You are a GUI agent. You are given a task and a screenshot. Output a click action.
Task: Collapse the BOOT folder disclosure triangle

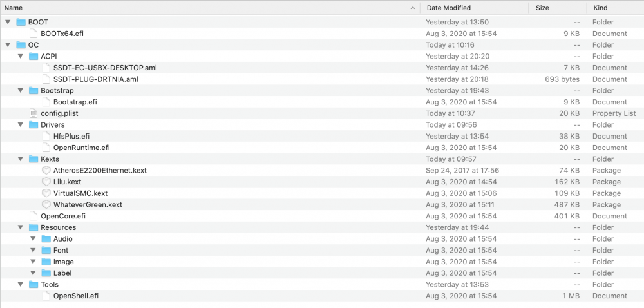tap(8, 22)
